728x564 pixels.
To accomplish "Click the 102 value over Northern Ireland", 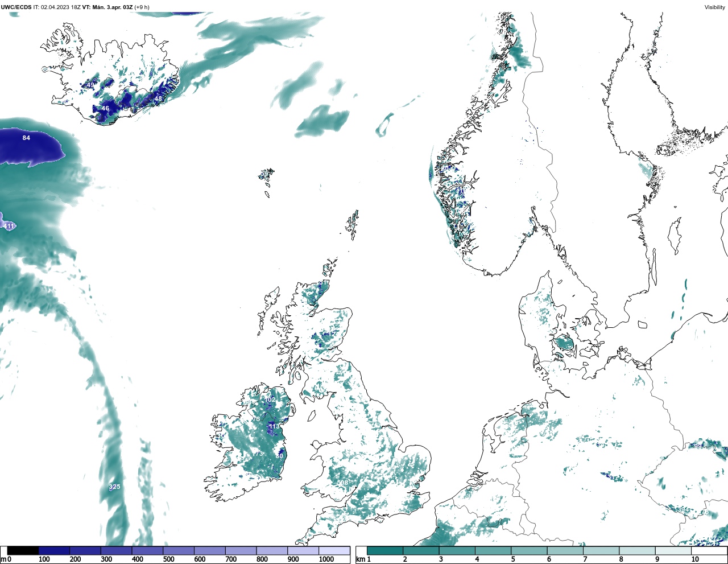I will pos(270,400).
